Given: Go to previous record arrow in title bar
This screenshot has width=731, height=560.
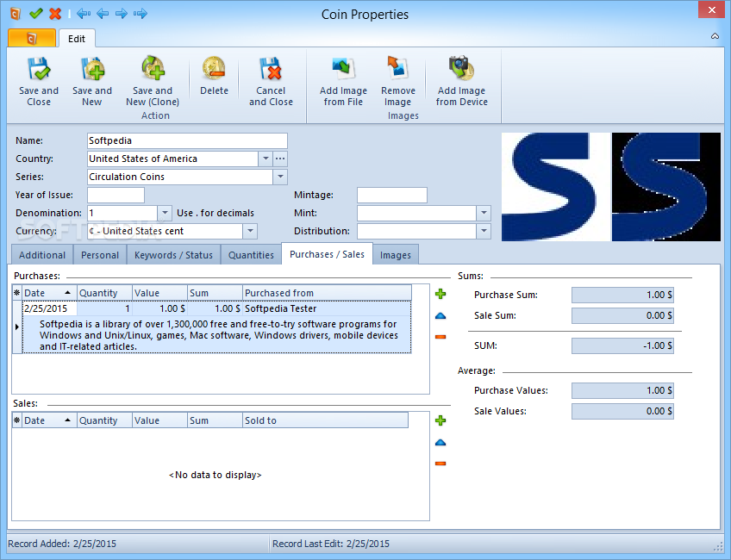Looking at the screenshot, I should (103, 14).
